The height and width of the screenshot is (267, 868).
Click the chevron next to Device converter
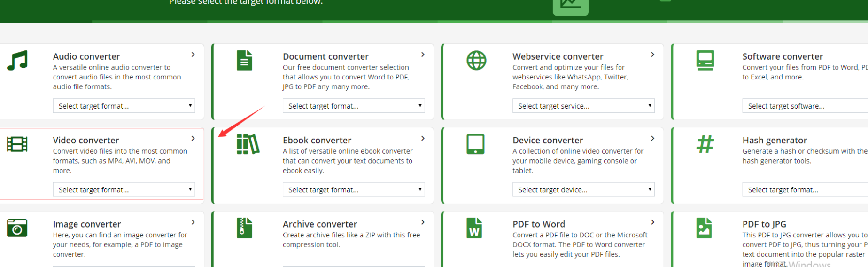pyautogui.click(x=652, y=138)
